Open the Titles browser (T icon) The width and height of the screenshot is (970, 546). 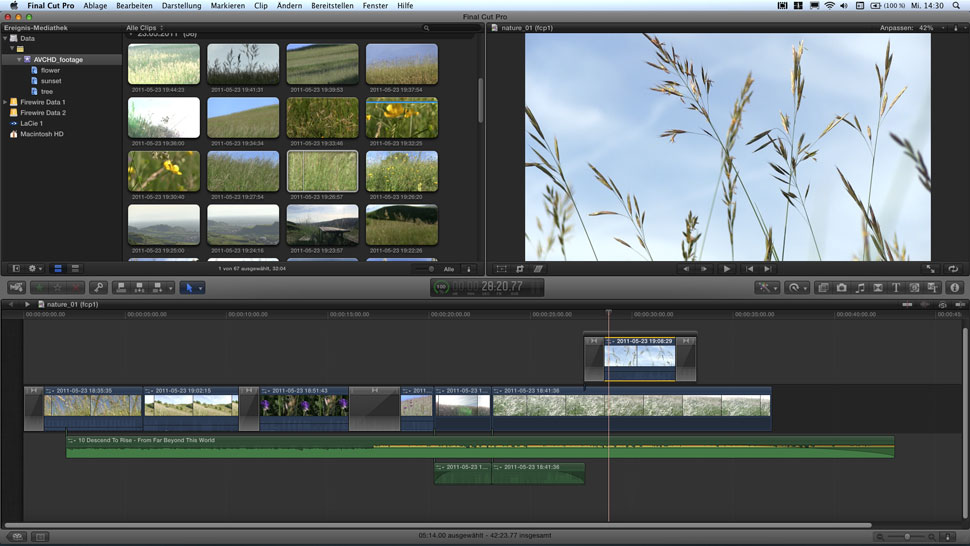(896, 288)
